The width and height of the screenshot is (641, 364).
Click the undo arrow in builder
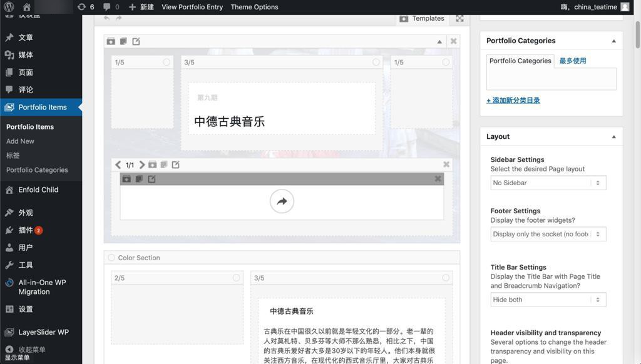pos(106,18)
